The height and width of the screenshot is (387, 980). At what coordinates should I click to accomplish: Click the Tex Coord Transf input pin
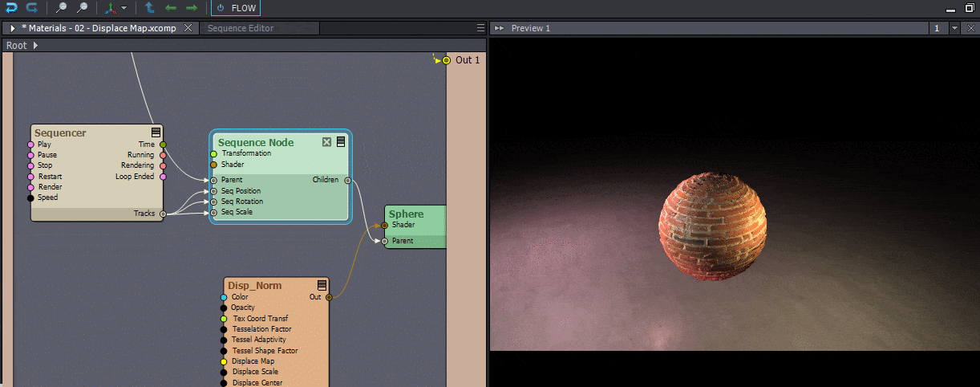click(x=224, y=319)
